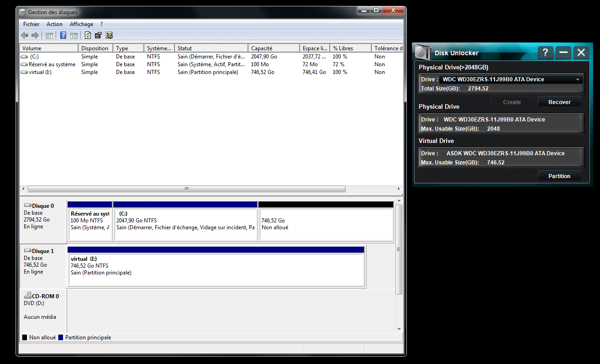Viewport: 600px width, 364px height.
Task: Open the Physical Drive selection dropdown
Action: [x=511, y=79]
